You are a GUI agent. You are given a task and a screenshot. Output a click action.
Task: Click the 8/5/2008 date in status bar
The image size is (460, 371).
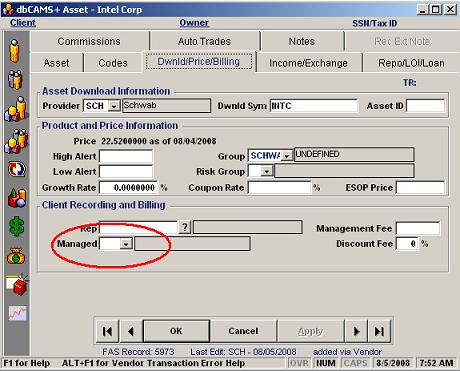[393, 363]
